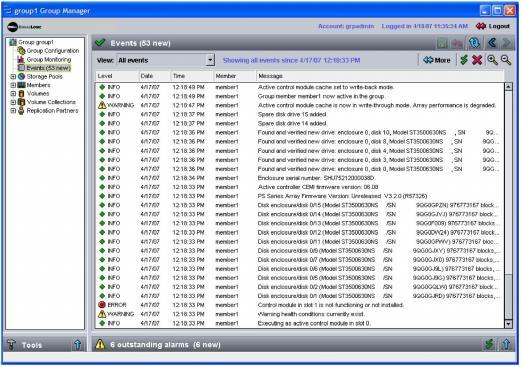
Task: Select row 'Enclosure serial number' event
Action: [300, 178]
